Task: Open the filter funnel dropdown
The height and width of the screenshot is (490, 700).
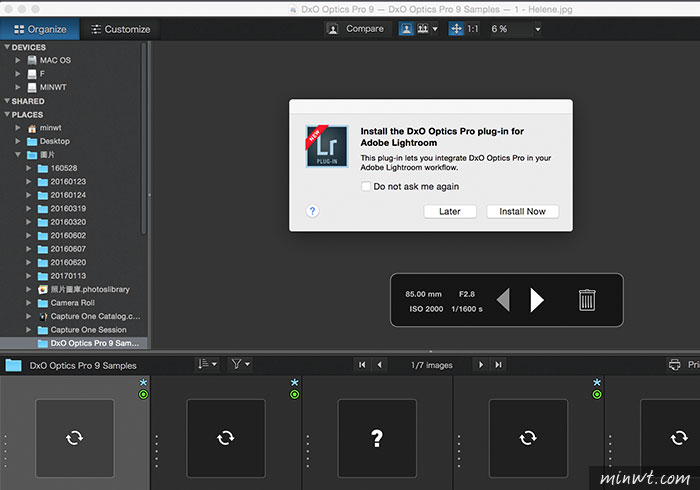Action: click(240, 364)
